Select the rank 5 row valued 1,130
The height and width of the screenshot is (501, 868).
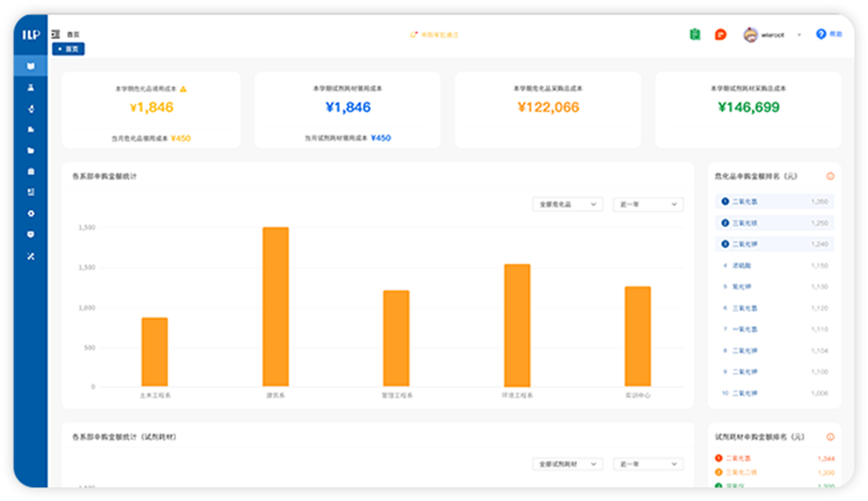pos(774,286)
